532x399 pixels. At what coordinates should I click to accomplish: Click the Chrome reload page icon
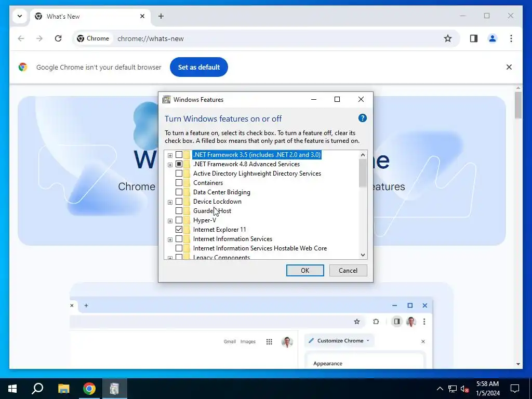(58, 38)
